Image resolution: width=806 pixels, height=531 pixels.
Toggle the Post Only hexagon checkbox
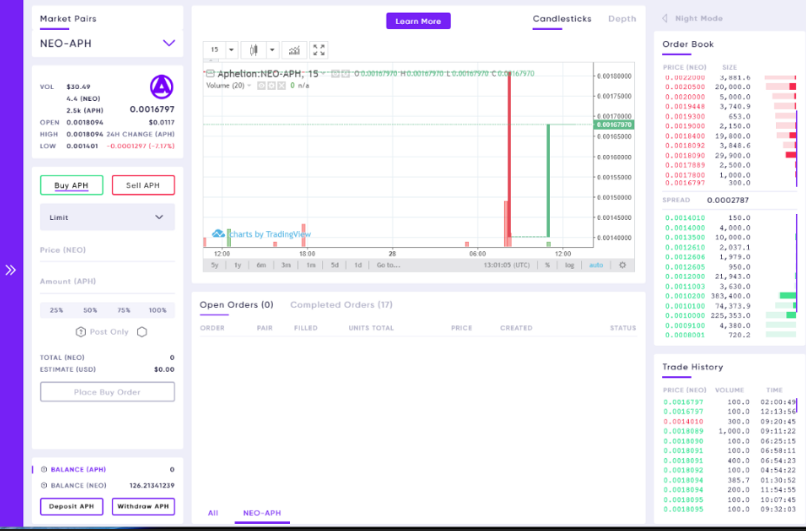tap(142, 332)
